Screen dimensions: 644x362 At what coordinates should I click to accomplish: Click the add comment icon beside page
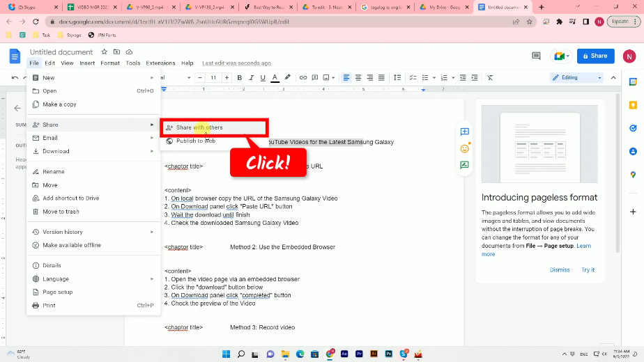[x=464, y=132]
